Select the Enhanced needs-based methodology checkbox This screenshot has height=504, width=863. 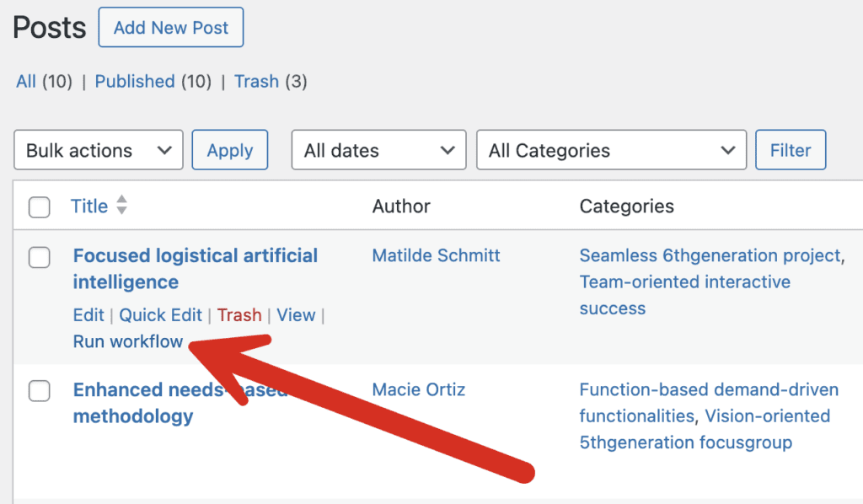(40, 391)
